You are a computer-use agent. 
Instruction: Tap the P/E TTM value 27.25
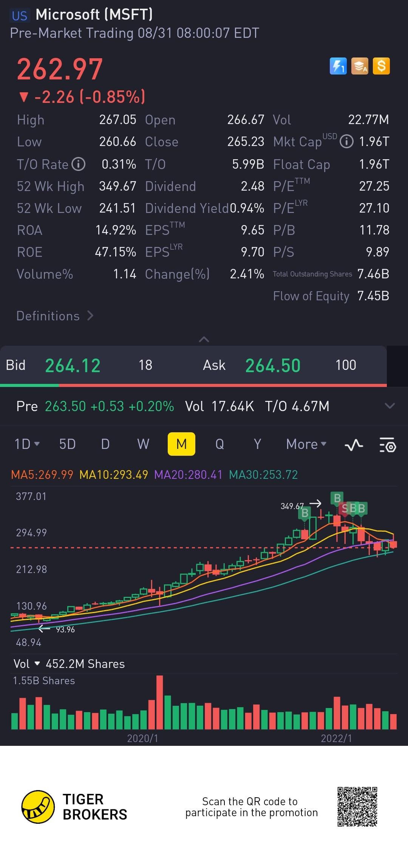point(374,186)
